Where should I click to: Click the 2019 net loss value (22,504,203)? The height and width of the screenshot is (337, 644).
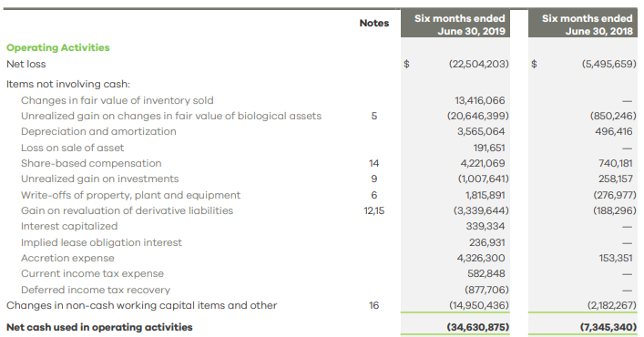pos(478,64)
